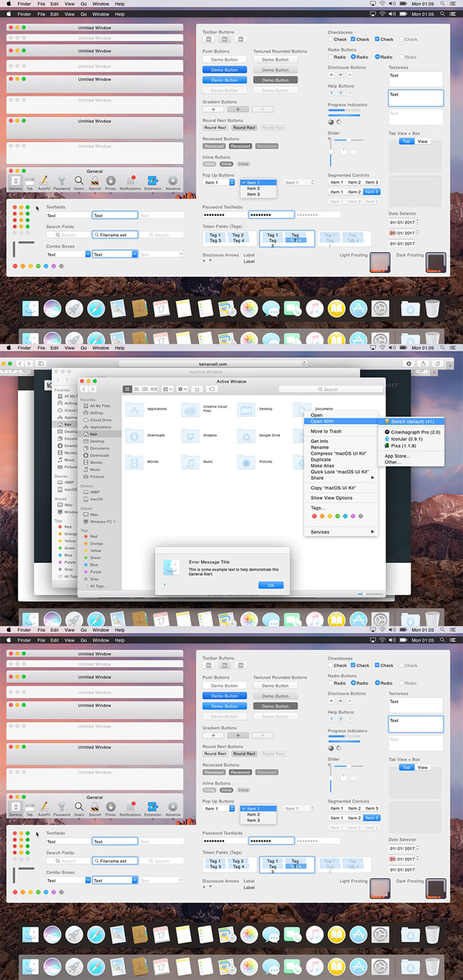Go back in the Active Window toolbar

point(84,389)
